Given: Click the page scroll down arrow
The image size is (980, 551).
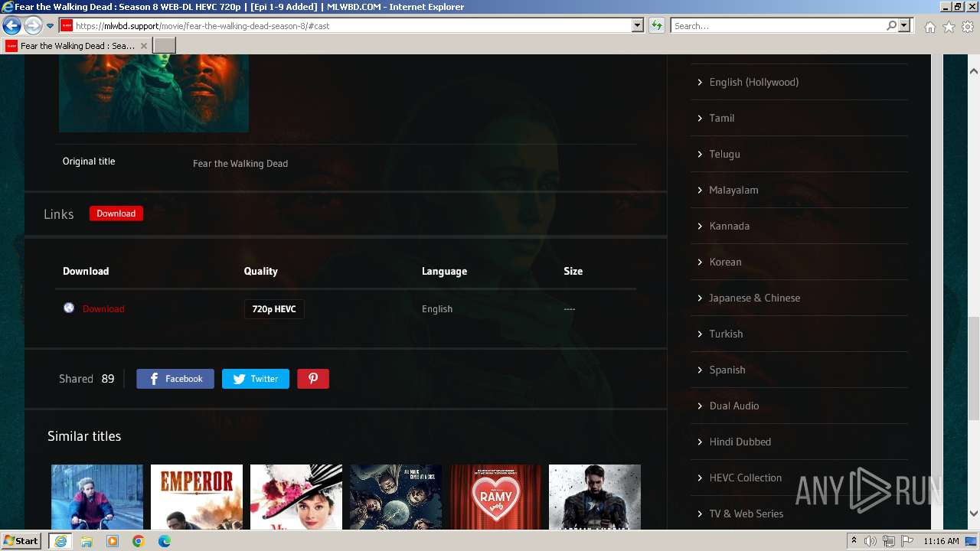Looking at the screenshot, I should point(974,514).
